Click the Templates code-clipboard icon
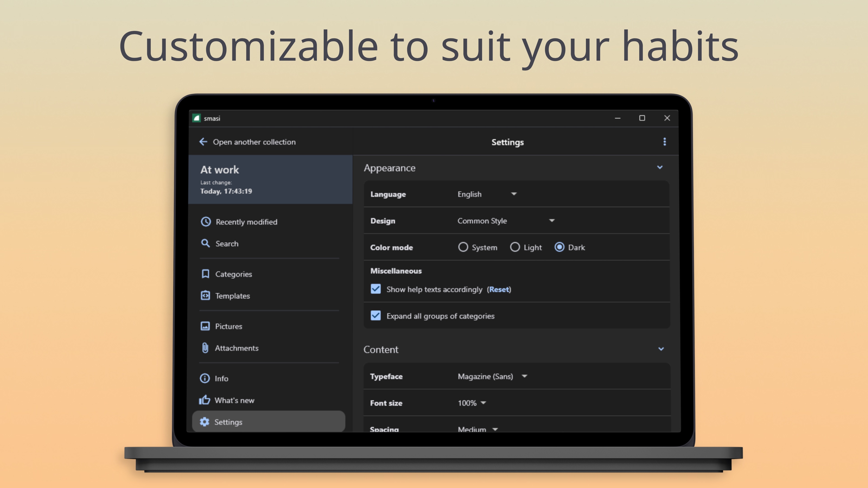 [x=205, y=295]
